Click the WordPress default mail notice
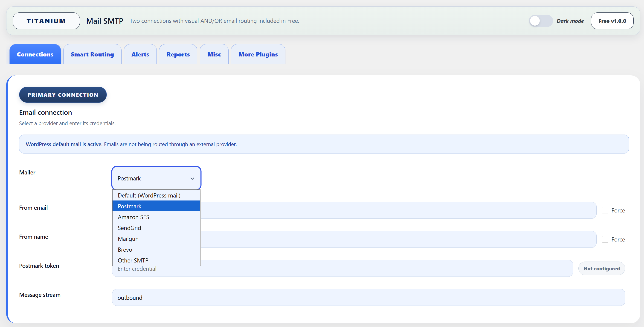 tap(324, 144)
